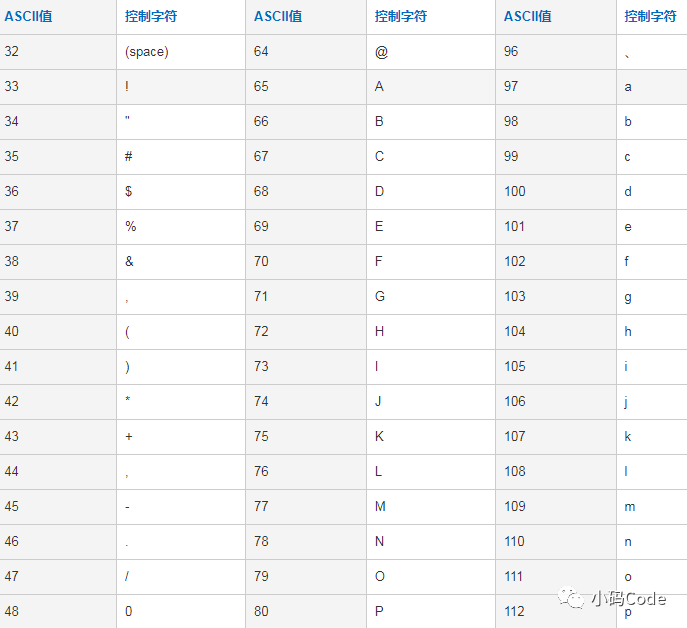Click the first ASCII值 column header
687x628 pixels.
pos(28,16)
